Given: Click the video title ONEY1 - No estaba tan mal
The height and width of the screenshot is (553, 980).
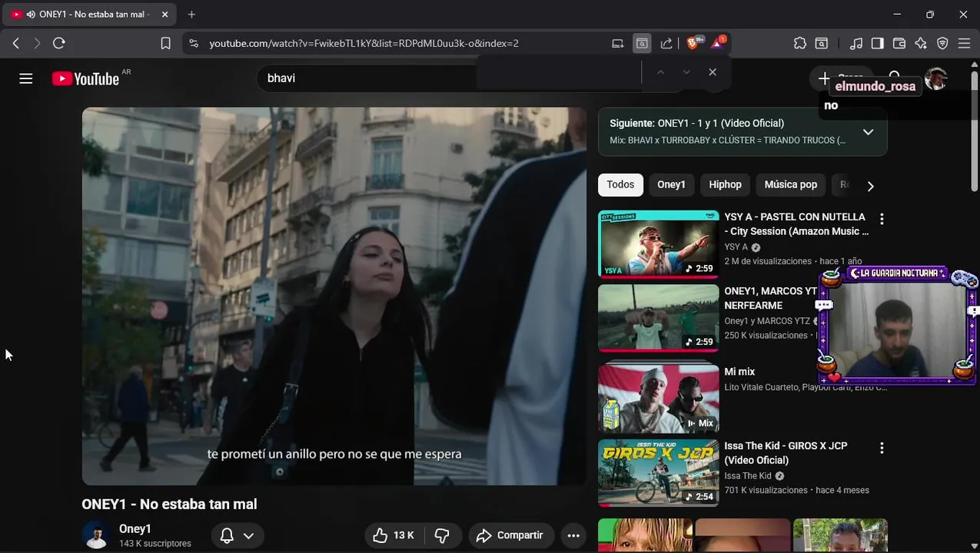Looking at the screenshot, I should pyautogui.click(x=169, y=504).
